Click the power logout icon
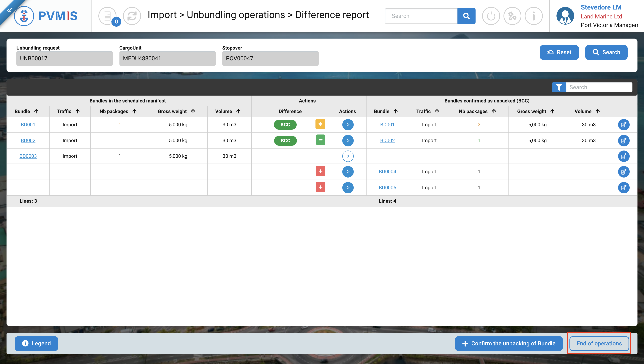644x364 pixels. pyautogui.click(x=491, y=16)
